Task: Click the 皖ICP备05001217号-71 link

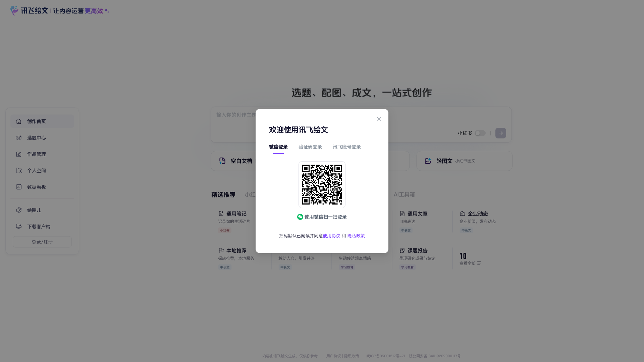Action: click(386, 356)
